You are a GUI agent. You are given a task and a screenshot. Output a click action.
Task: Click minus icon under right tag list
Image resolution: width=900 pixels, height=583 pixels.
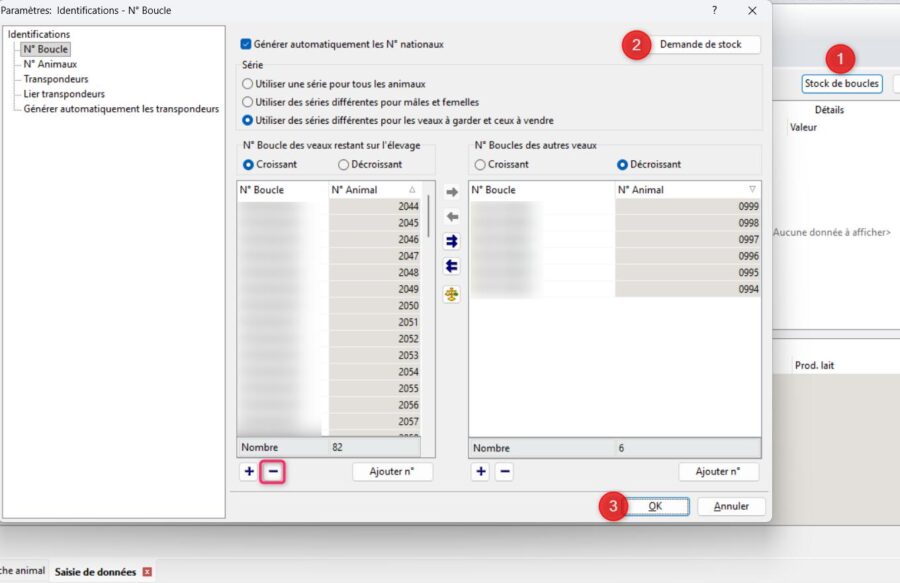click(x=505, y=472)
